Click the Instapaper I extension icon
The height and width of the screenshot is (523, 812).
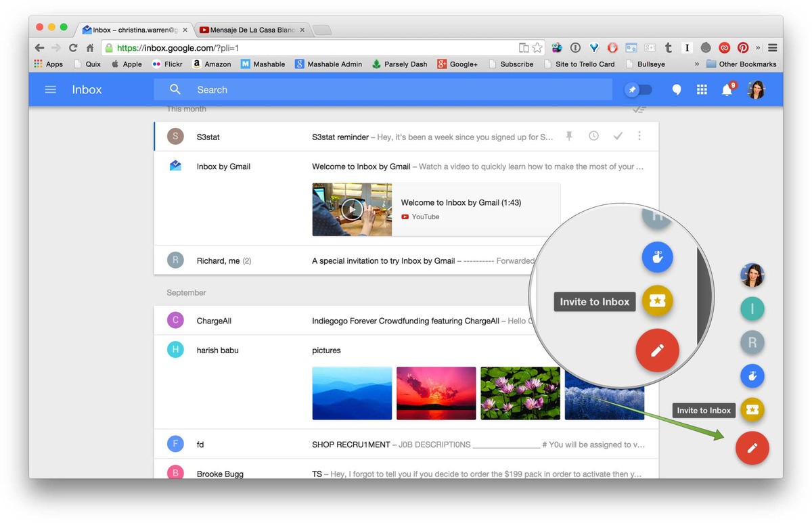pyautogui.click(x=687, y=48)
